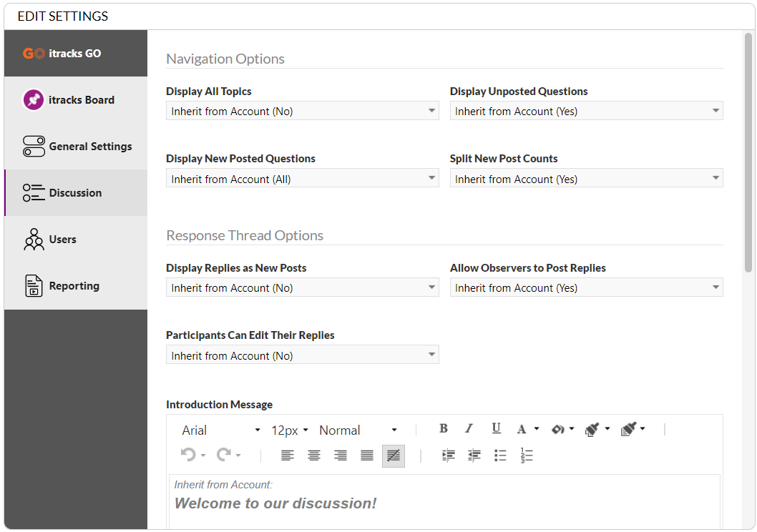Expand the Redo history dropdown arrow
Screen dimensions: 757x532
[238, 455]
